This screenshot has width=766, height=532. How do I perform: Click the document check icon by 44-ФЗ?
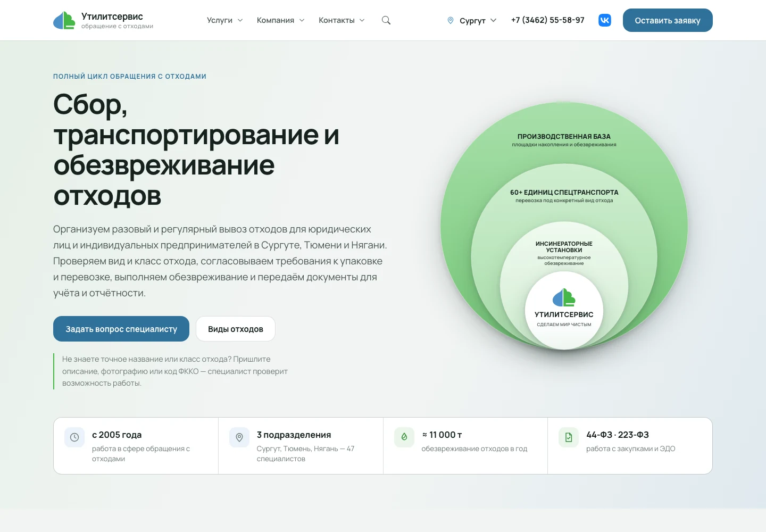click(569, 437)
